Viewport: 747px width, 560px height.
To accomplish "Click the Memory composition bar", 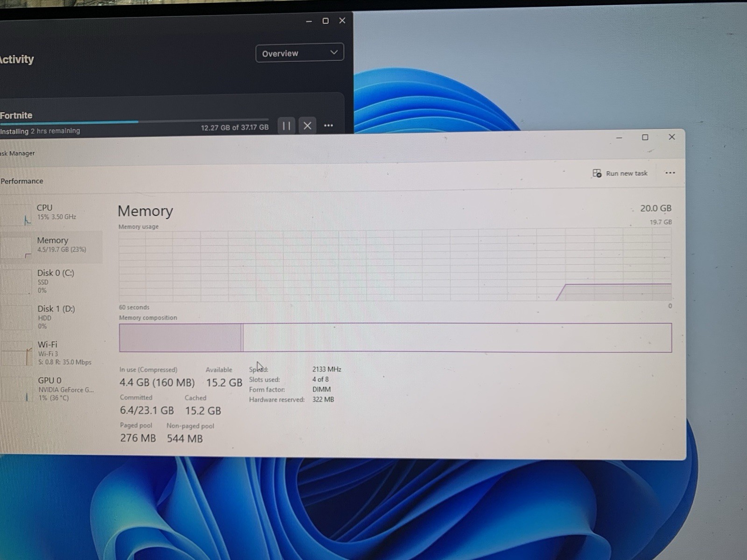I will point(395,337).
